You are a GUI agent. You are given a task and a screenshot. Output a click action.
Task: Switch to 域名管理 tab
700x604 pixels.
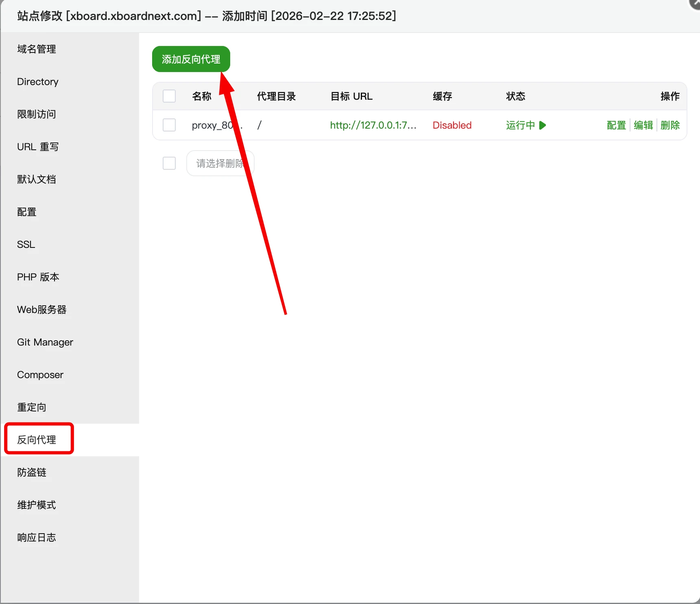pos(37,49)
